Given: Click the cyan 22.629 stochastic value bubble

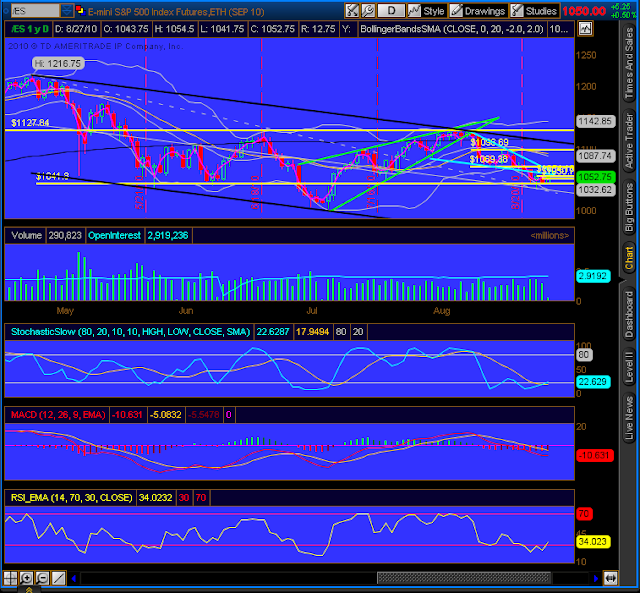Looking at the screenshot, I should click(x=593, y=382).
